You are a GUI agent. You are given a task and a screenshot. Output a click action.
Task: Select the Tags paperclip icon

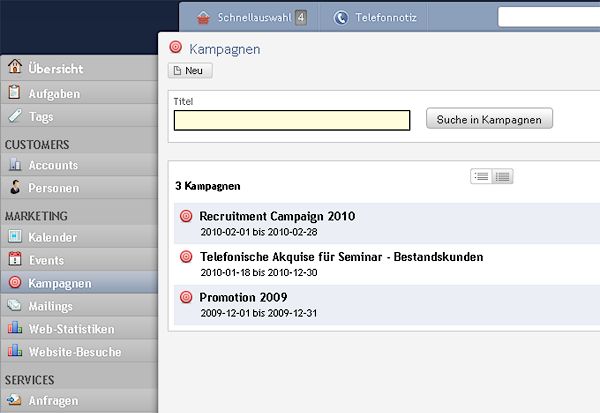click(x=15, y=115)
